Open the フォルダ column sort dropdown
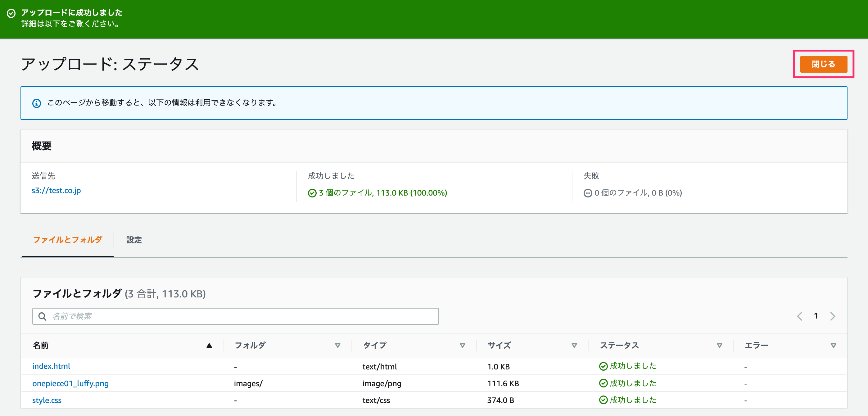 point(337,345)
